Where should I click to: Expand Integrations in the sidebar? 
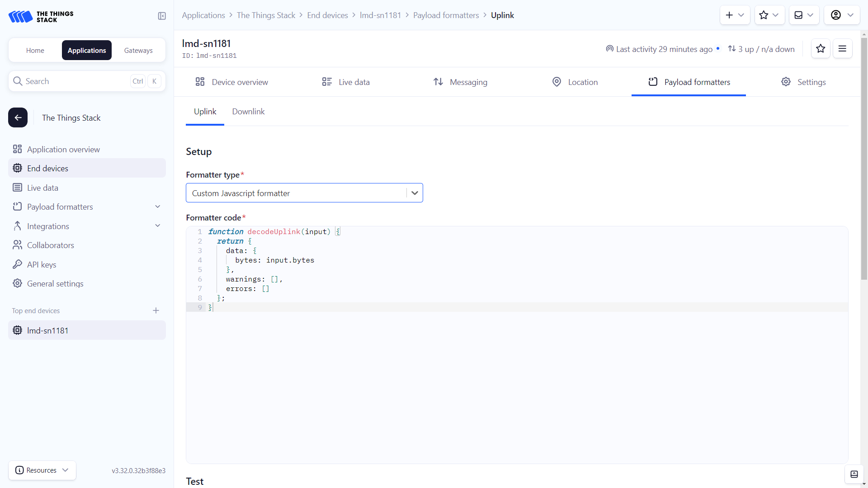pyautogui.click(x=158, y=226)
